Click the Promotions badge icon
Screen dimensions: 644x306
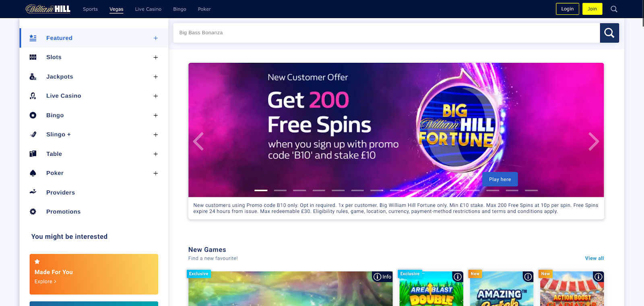point(33,211)
